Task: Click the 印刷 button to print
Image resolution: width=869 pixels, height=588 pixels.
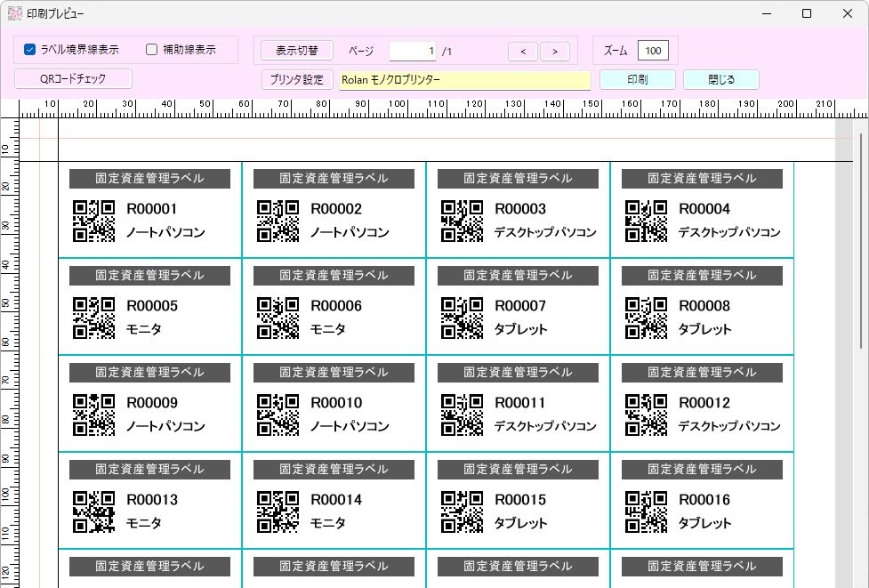Action: (x=638, y=79)
